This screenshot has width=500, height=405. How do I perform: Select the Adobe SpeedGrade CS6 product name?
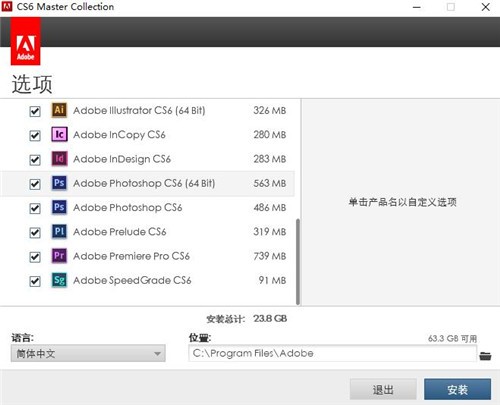point(132,280)
